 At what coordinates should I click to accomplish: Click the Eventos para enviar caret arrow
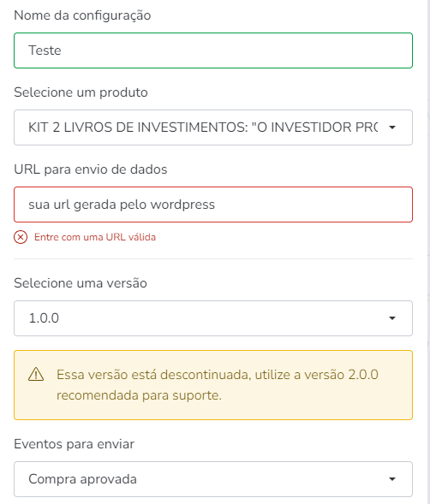pyautogui.click(x=392, y=479)
